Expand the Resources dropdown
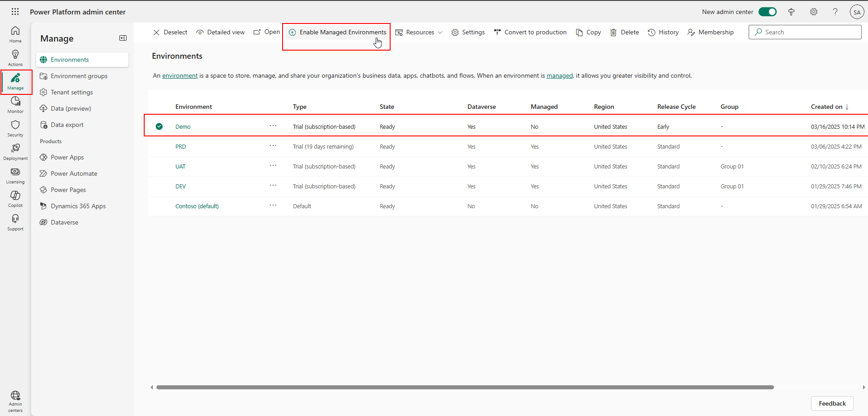The height and width of the screenshot is (416, 868). 419,32
